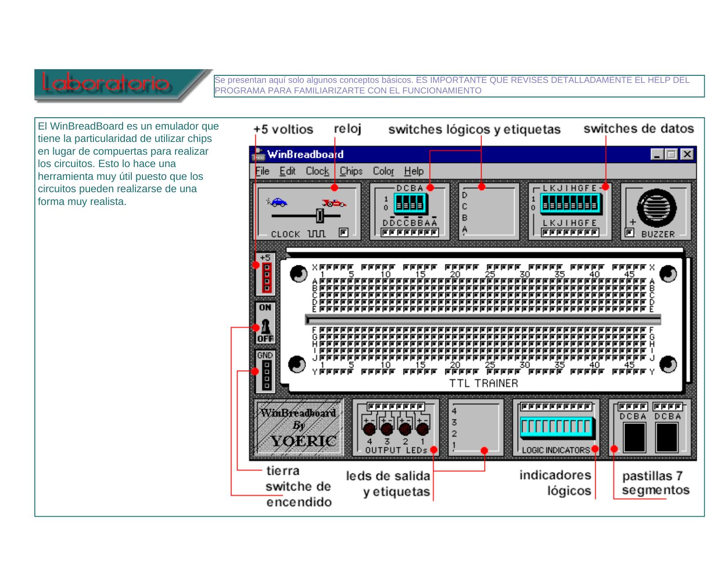
Task: Click the top-left breadboard screw
Action: pyautogui.click(x=299, y=274)
